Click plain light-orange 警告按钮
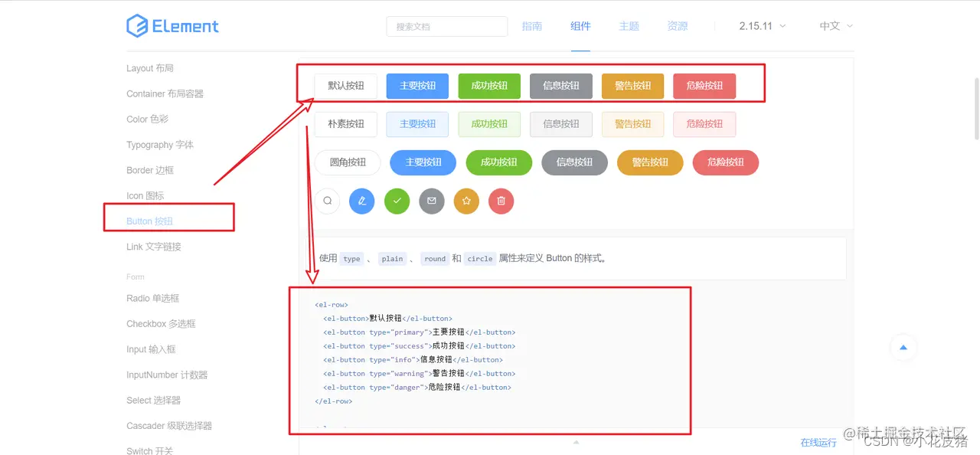Screen dimensions: 980x455 click(633, 124)
